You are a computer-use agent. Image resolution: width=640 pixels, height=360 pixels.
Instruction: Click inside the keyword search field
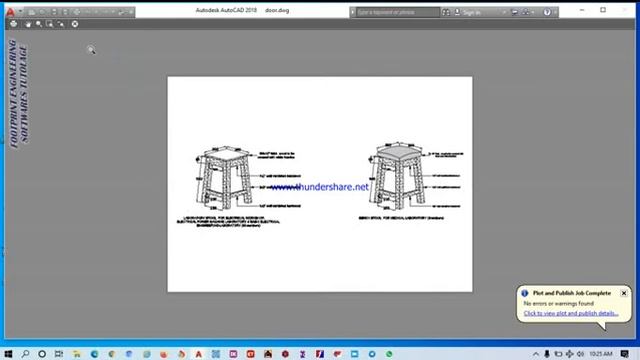tap(397, 12)
